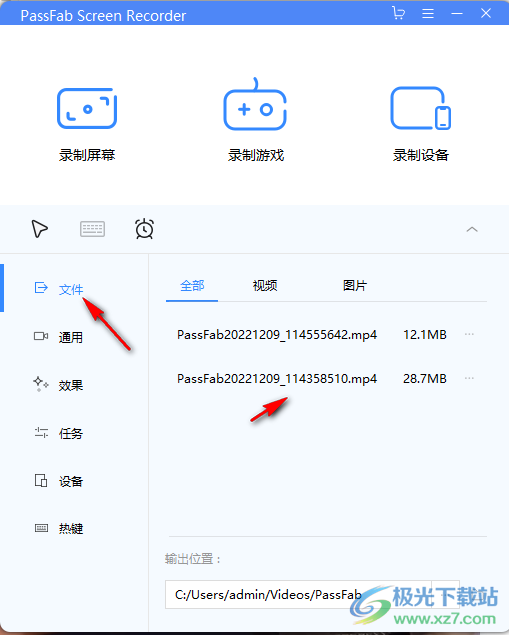Screen dimensions: 509x635
Task: Select file PassFab20221209_114555642.mp4
Action: 277,335
